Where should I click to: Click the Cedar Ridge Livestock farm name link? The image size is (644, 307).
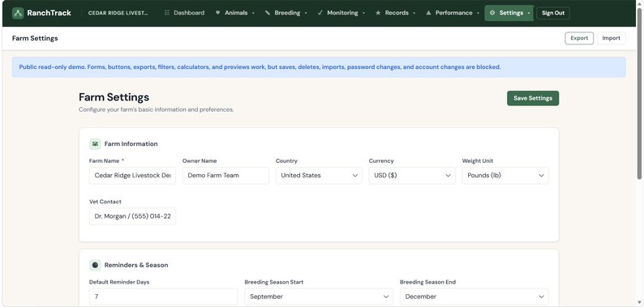pyautogui.click(x=118, y=13)
